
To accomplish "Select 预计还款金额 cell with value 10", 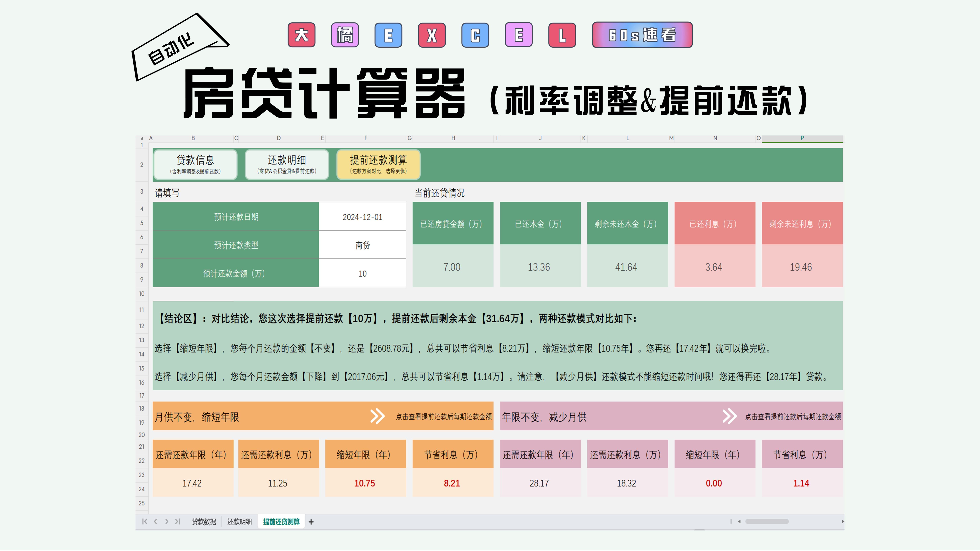I will click(363, 273).
